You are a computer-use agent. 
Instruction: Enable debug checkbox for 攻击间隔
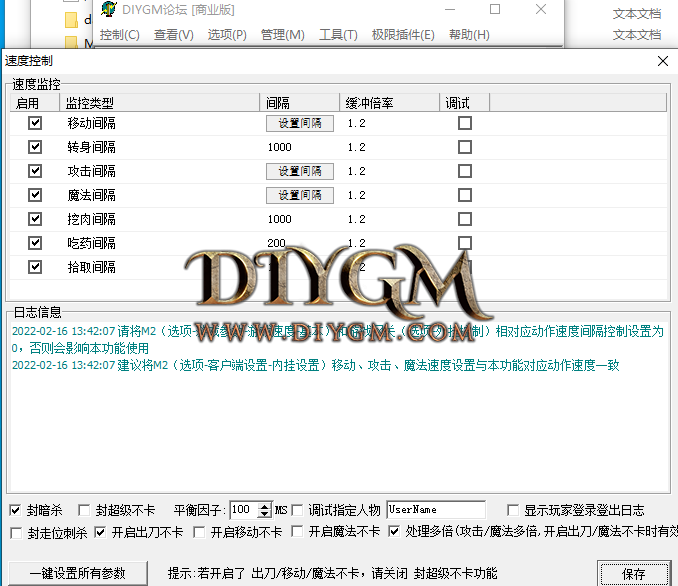(465, 171)
